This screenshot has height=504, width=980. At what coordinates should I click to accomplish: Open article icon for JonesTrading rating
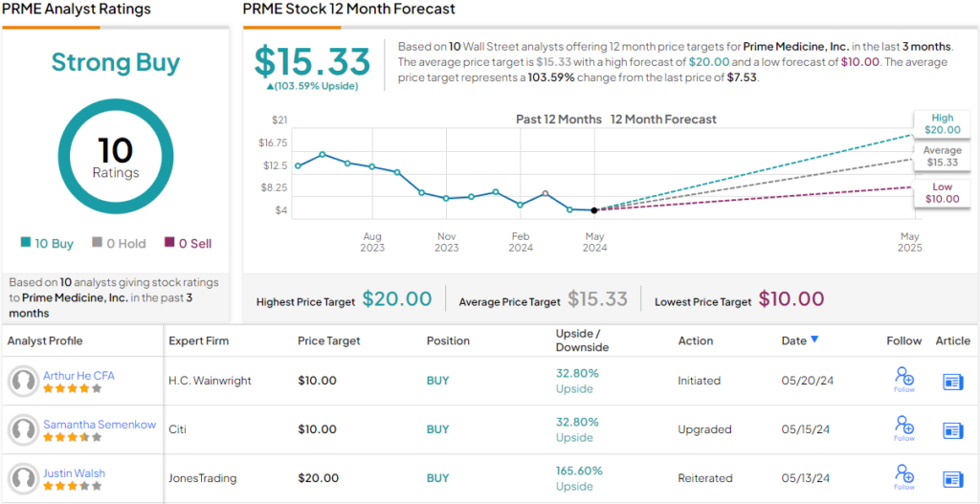click(x=952, y=478)
